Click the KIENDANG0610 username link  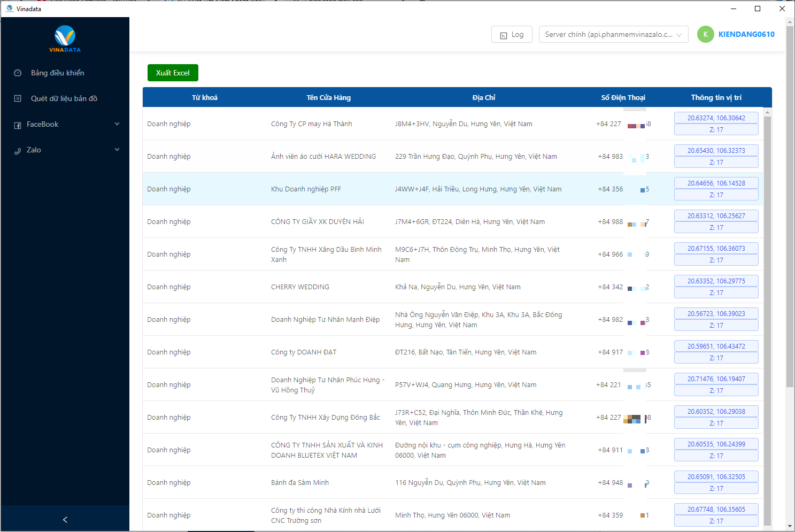click(746, 34)
